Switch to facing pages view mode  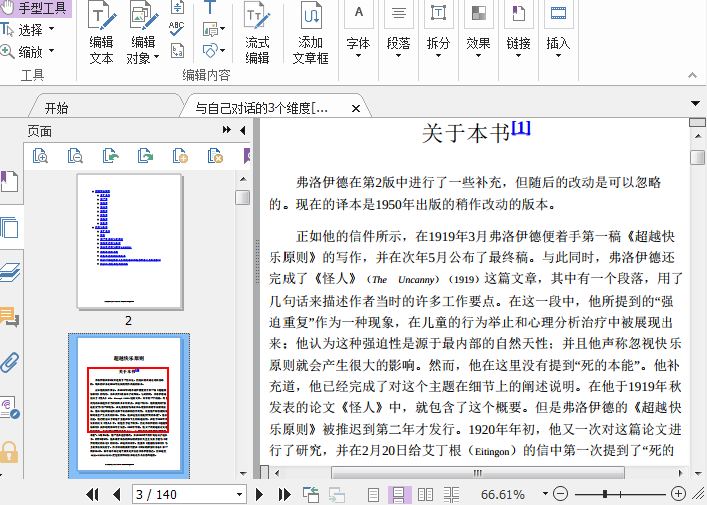pyautogui.click(x=425, y=495)
